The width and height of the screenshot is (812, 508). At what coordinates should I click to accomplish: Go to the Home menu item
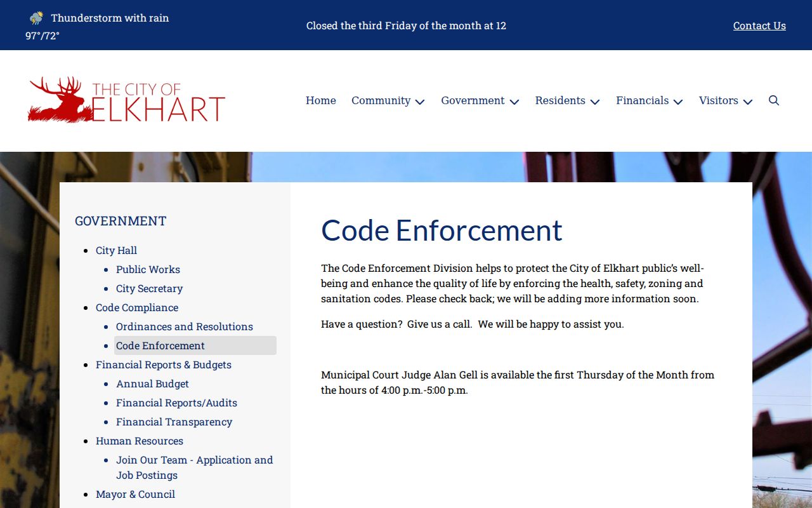pyautogui.click(x=321, y=100)
